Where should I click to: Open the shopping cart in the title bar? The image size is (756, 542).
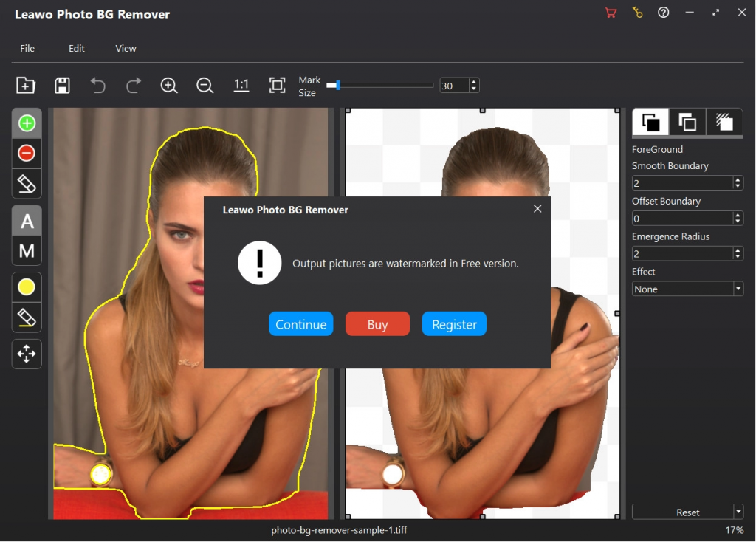click(x=610, y=13)
